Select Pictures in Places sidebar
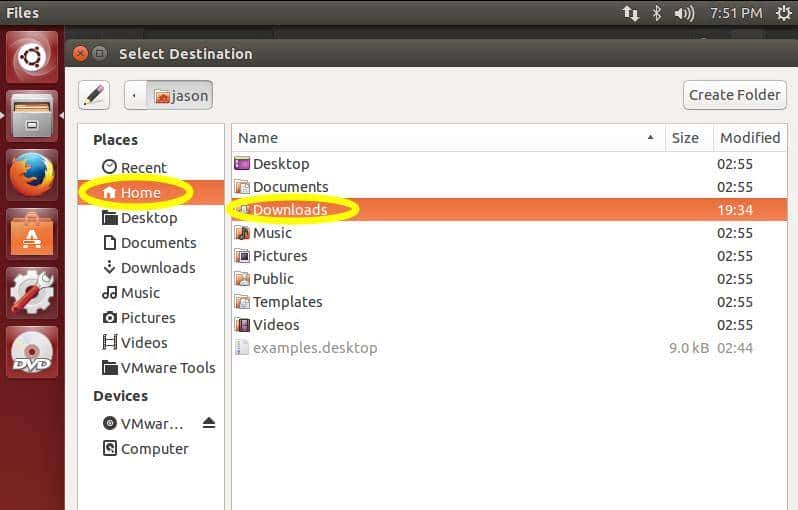The width and height of the screenshot is (798, 510). point(151,318)
